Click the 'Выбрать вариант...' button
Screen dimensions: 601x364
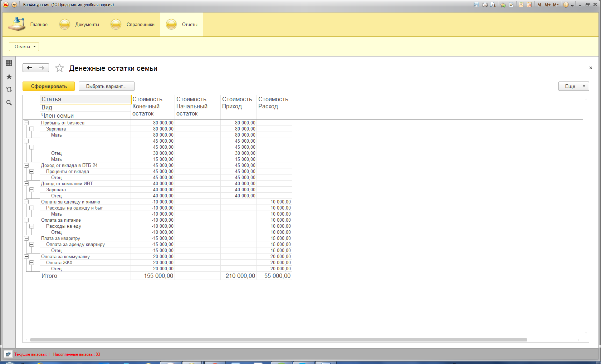coord(106,86)
